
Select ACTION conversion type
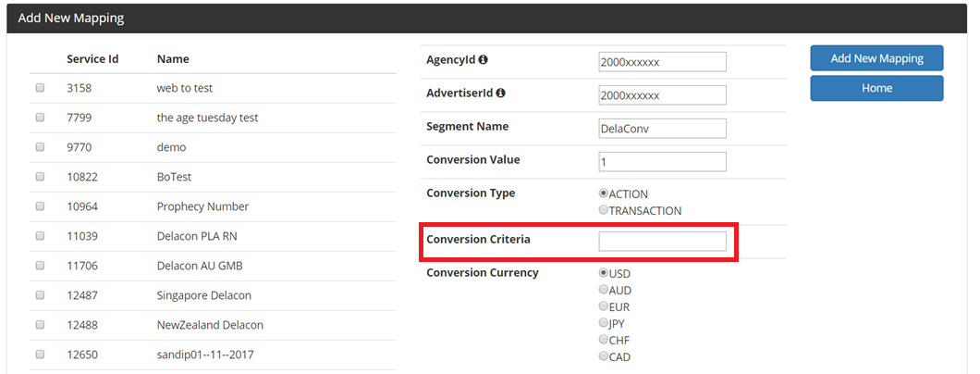click(603, 193)
